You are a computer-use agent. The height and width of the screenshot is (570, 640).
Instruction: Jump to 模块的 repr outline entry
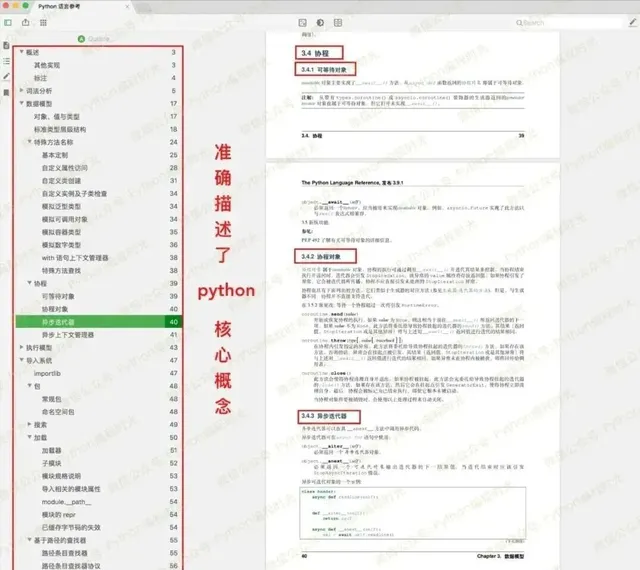tap(59, 515)
